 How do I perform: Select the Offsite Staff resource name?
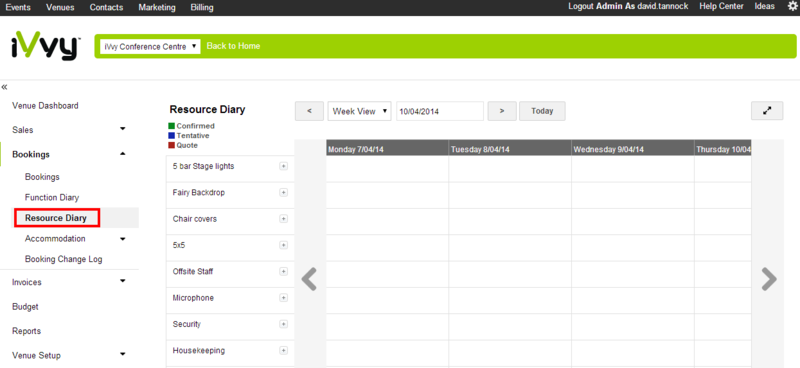point(193,272)
